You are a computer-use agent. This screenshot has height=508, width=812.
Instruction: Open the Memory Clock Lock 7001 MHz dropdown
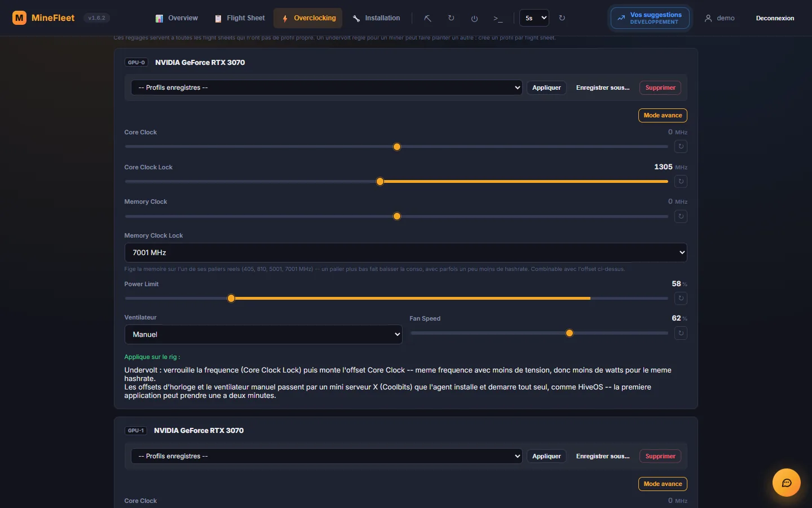(405, 252)
